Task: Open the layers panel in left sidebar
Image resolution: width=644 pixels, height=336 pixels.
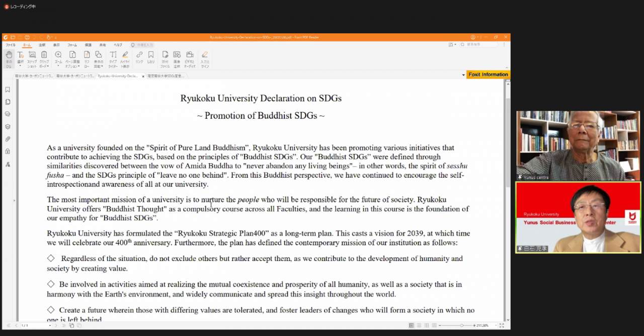Action: [8, 127]
